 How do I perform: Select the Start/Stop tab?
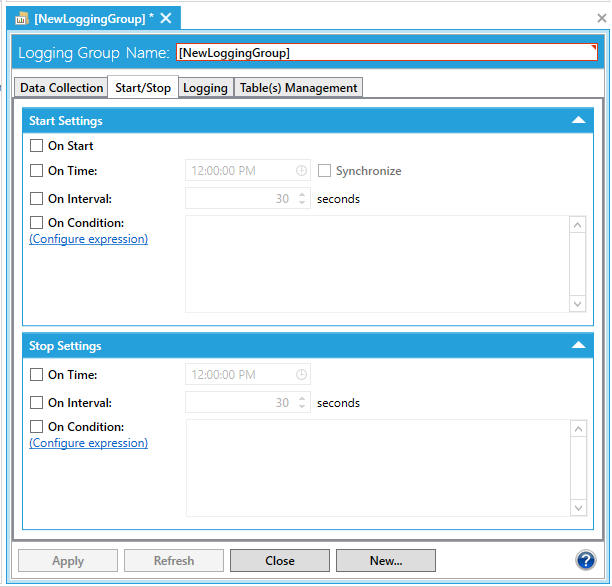coord(143,87)
